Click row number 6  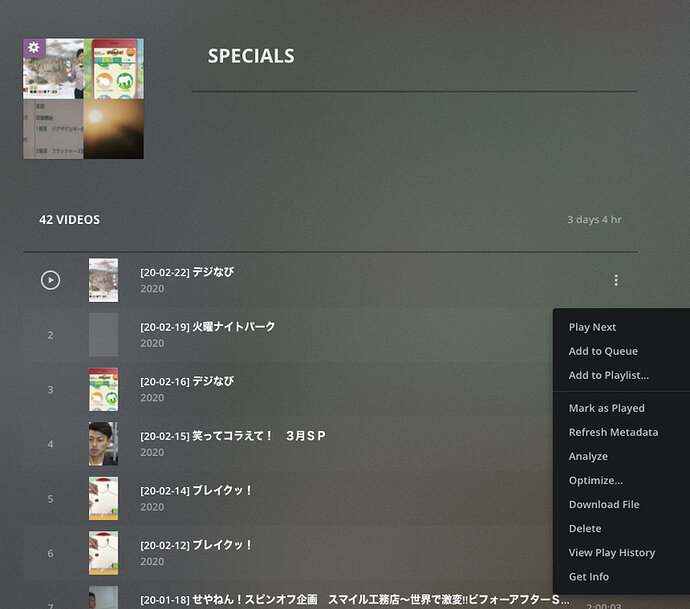(51, 554)
